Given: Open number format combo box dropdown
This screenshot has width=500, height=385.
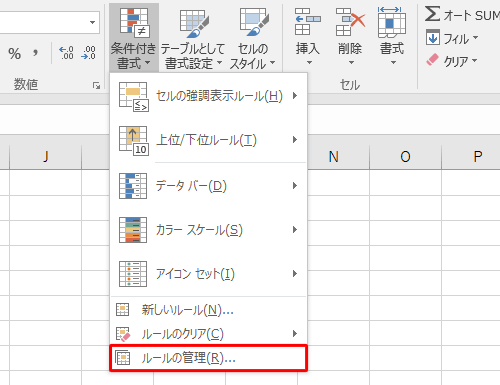Looking at the screenshot, I should (92, 22).
